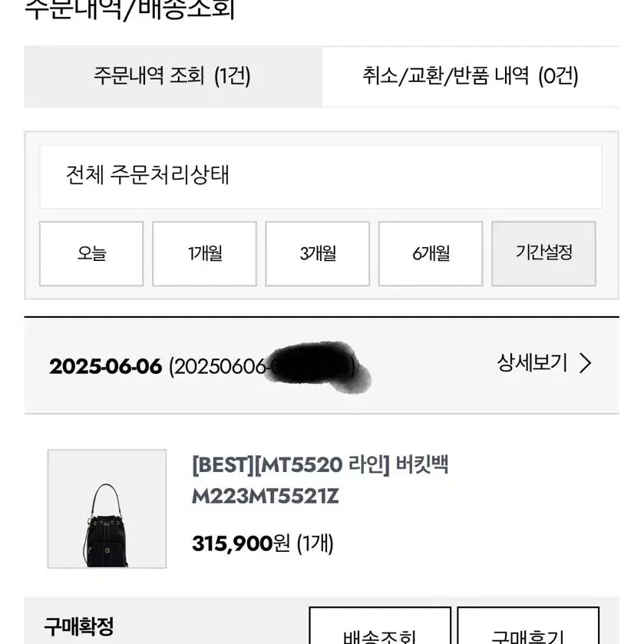Select the 오늘 date filter
The image size is (644, 644).
pyautogui.click(x=90, y=254)
